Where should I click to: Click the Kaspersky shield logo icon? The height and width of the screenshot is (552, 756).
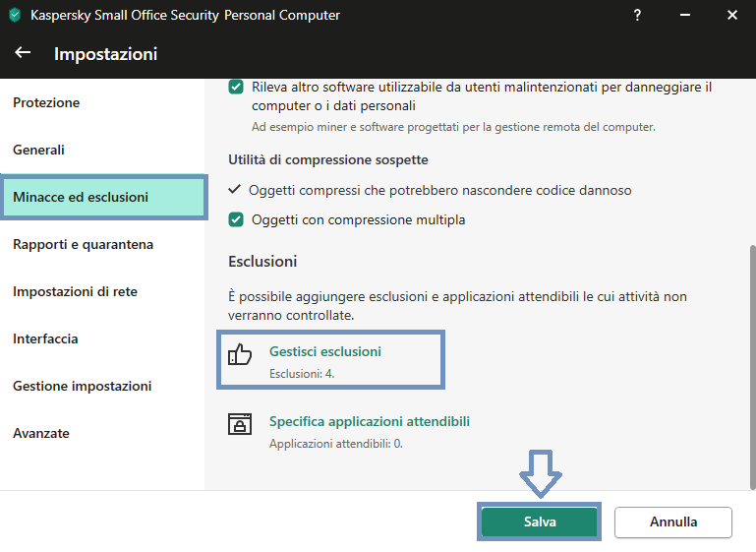tap(15, 15)
